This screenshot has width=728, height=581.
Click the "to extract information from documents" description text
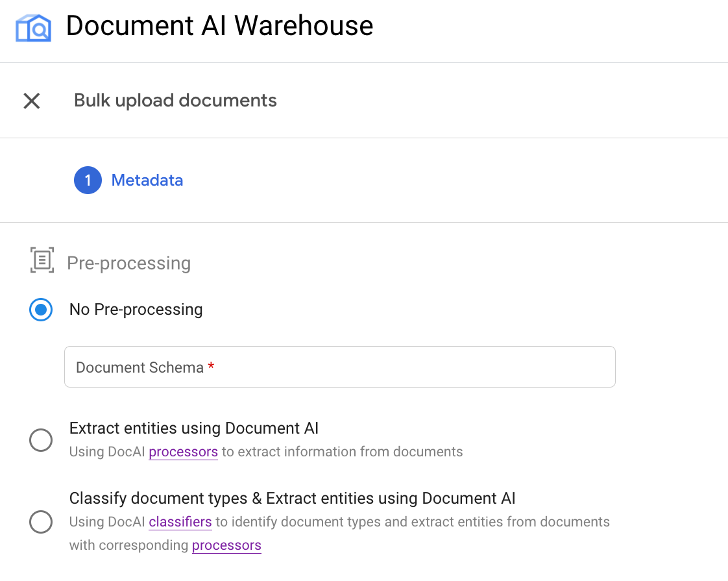(342, 452)
